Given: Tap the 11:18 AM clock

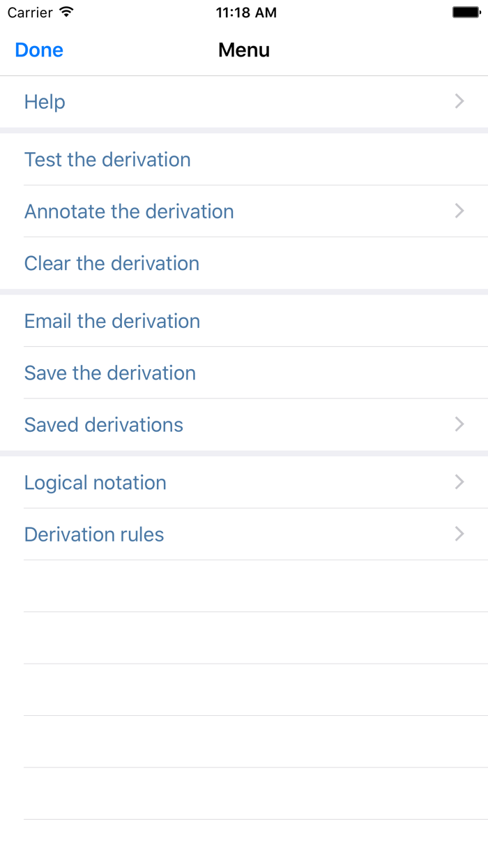Looking at the screenshot, I should [x=245, y=13].
